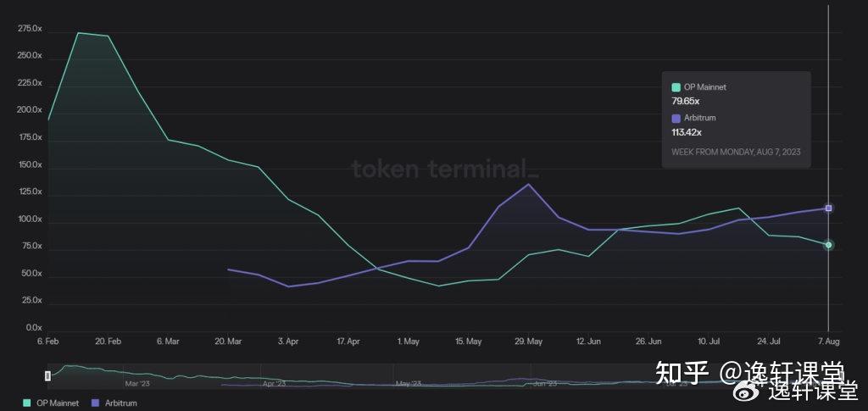This screenshot has height=411, width=868.
Task: Click the '50.0x' y-axis label
Action: pyautogui.click(x=32, y=274)
